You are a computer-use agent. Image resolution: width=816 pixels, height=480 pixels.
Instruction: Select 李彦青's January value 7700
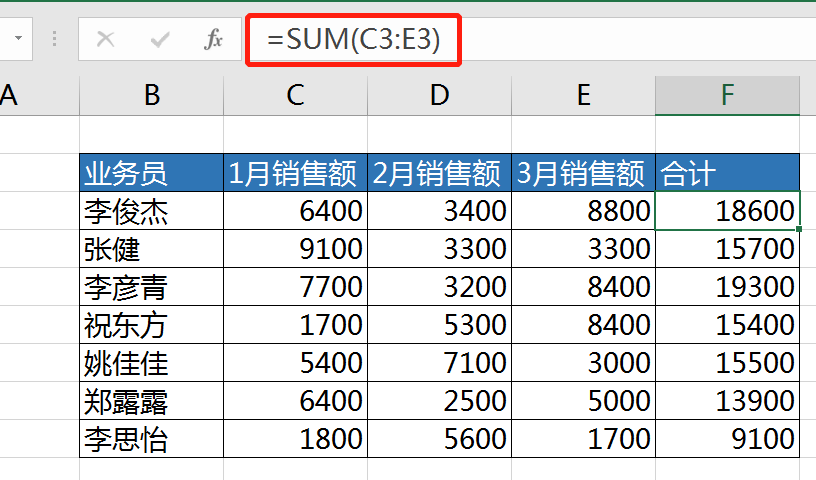(x=296, y=286)
